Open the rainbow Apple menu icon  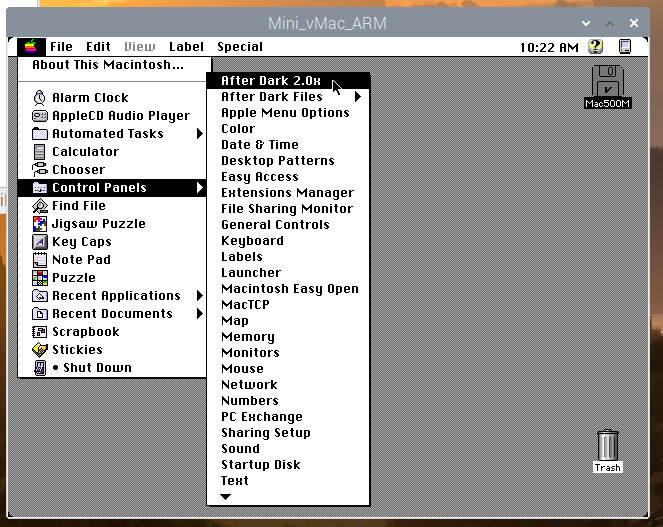pyautogui.click(x=31, y=47)
